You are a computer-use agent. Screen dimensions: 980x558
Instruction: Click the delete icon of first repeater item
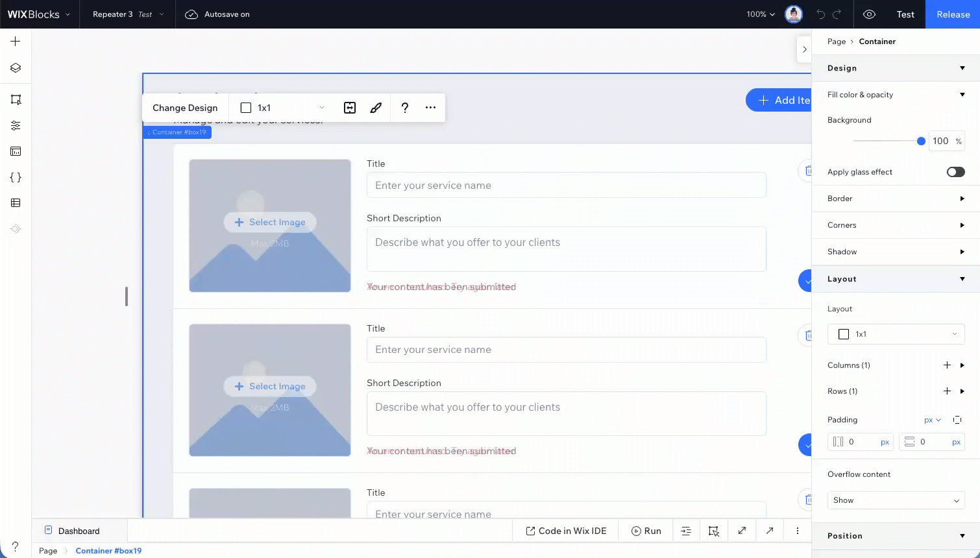pos(806,171)
